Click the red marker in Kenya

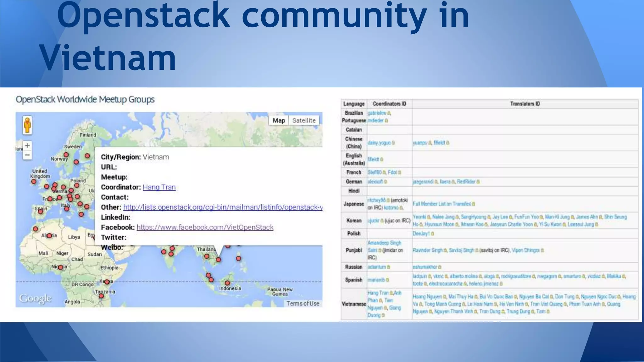(107, 282)
